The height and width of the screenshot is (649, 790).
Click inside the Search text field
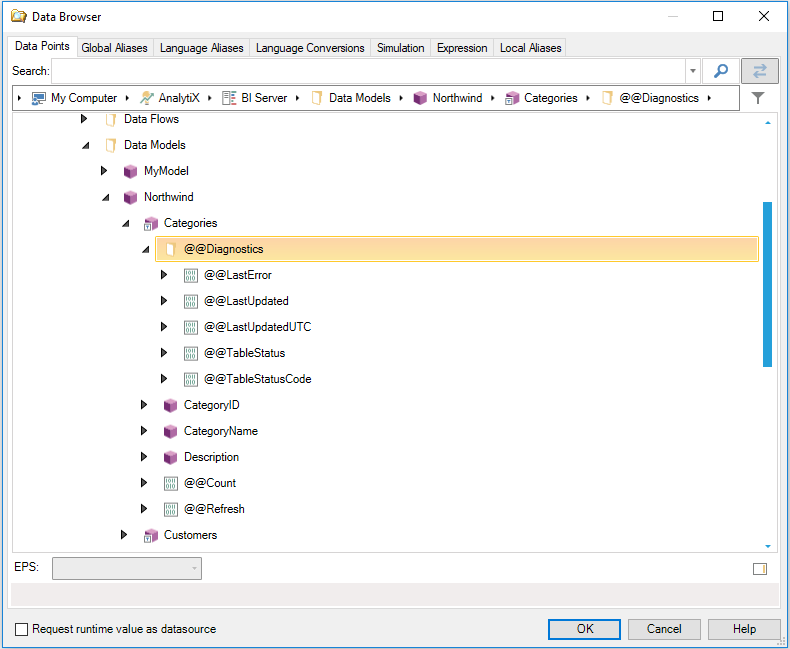[x=368, y=71]
